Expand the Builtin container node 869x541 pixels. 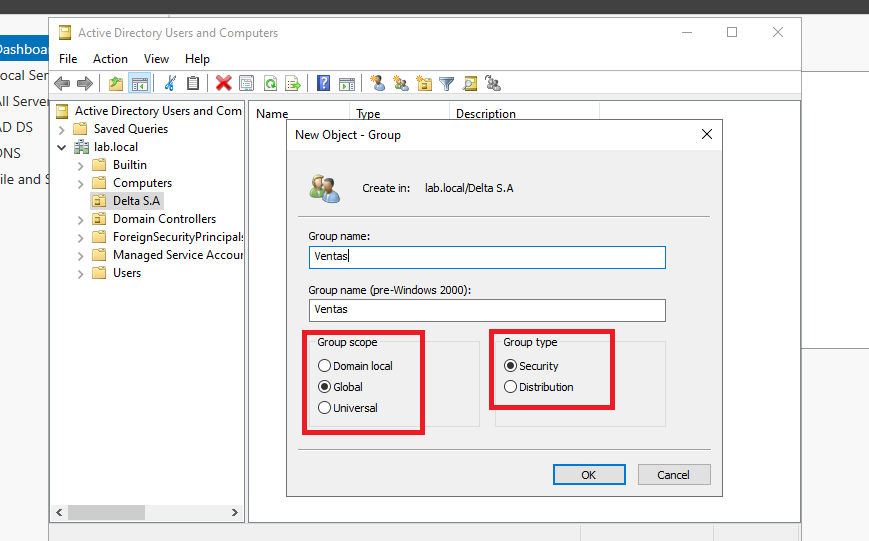click(81, 165)
